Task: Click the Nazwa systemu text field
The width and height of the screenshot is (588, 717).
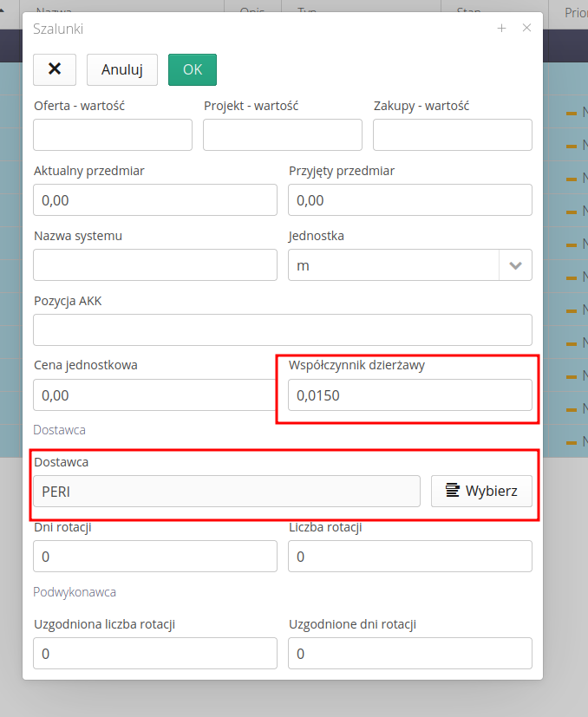Action: click(x=154, y=264)
